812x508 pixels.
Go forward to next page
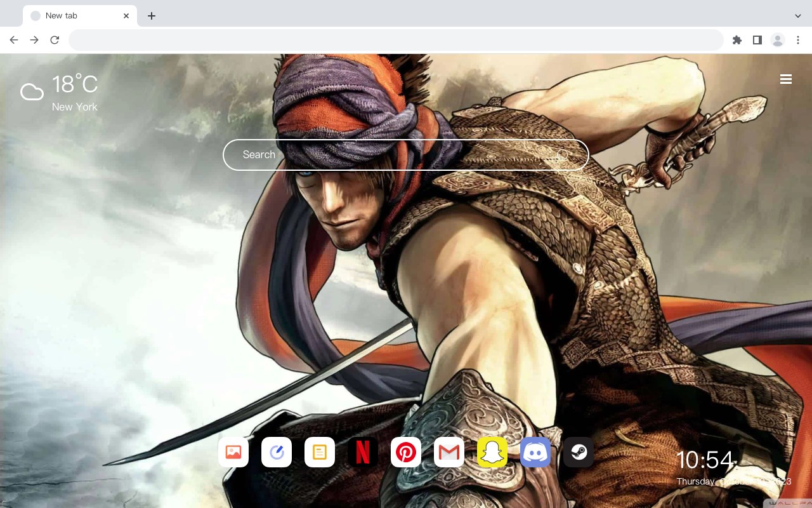coord(34,40)
